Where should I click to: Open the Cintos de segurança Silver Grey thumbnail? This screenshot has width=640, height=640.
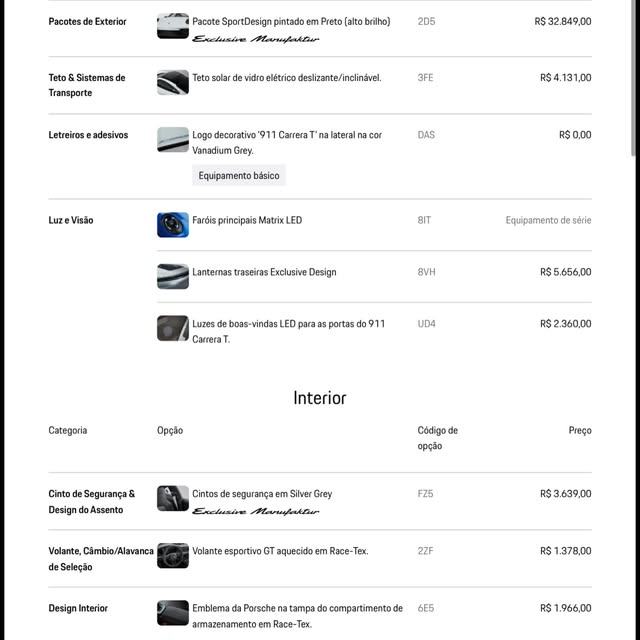pos(173,498)
